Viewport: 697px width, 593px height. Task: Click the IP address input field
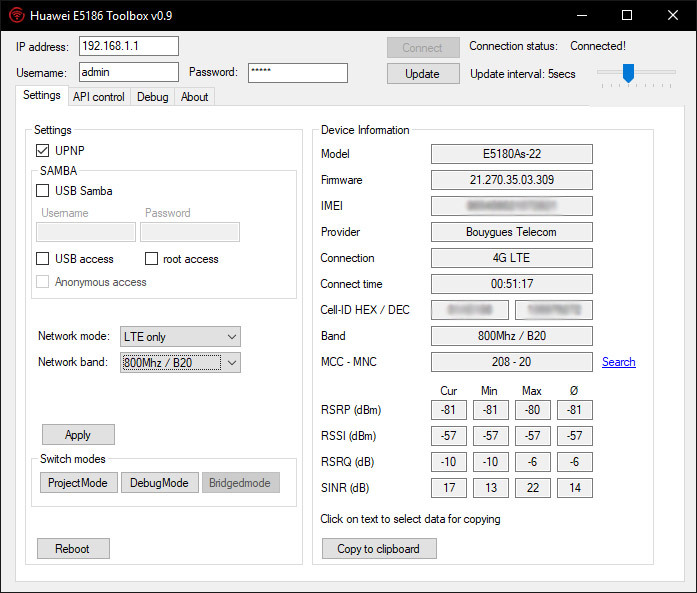pyautogui.click(x=129, y=46)
